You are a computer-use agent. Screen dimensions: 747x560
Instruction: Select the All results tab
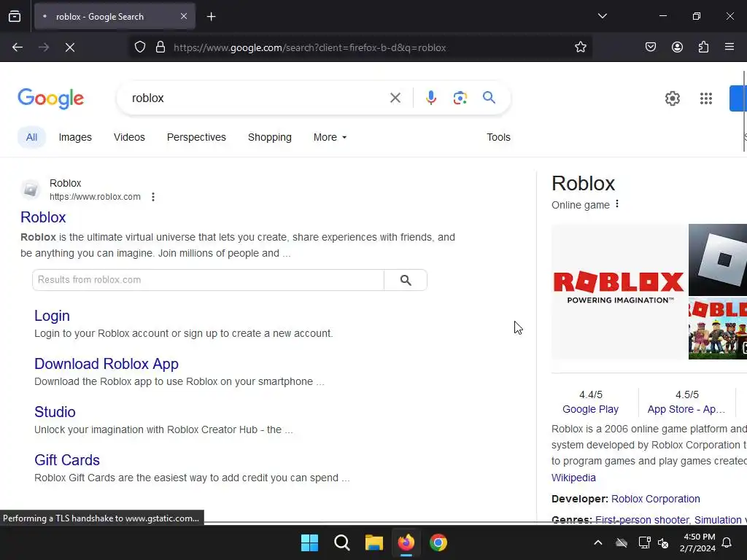pos(31,137)
